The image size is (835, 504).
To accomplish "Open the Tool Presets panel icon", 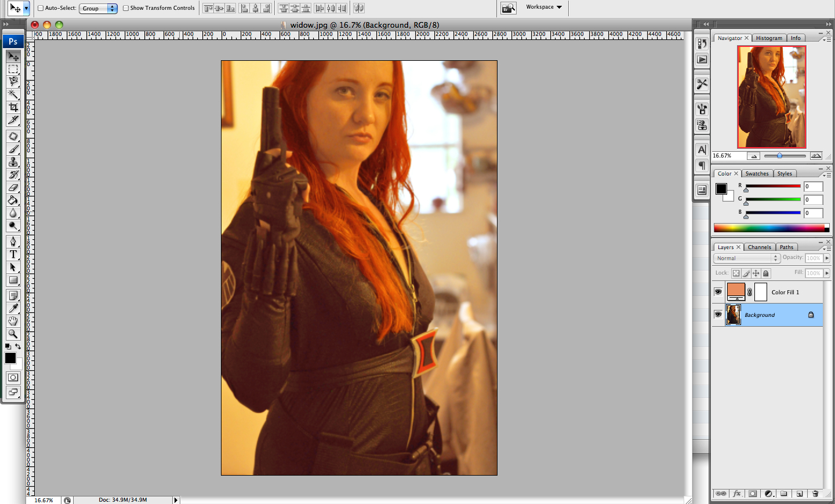I will click(702, 84).
